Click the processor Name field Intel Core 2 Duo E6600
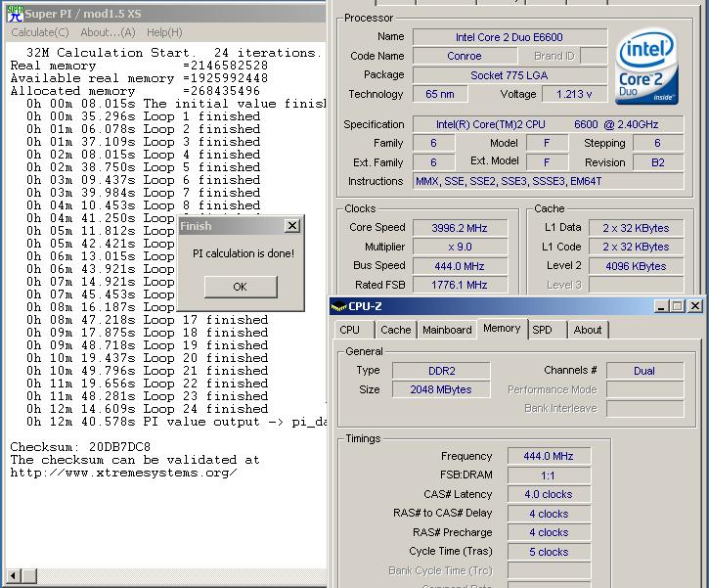This screenshot has width=709, height=588. pos(510,37)
